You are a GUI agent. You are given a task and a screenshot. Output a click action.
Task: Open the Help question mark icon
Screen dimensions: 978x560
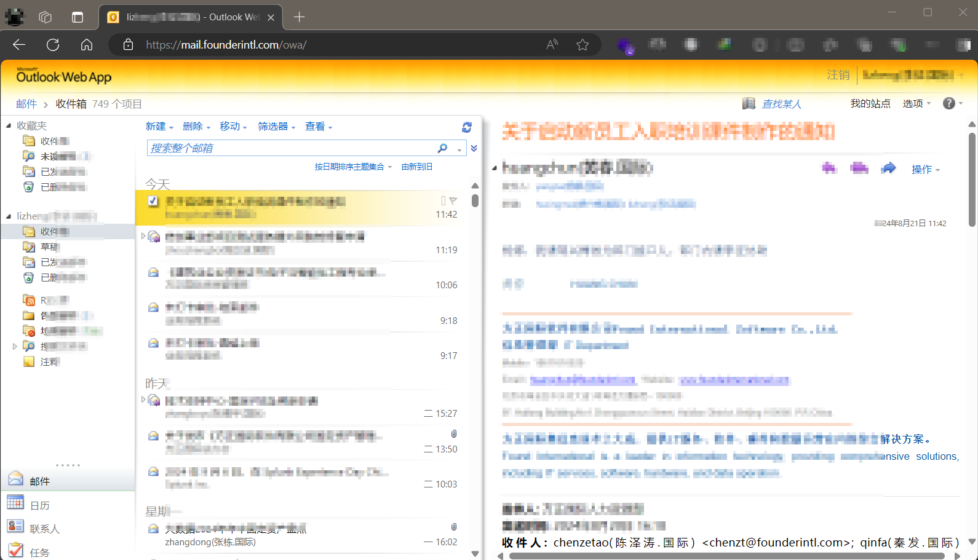click(x=949, y=103)
